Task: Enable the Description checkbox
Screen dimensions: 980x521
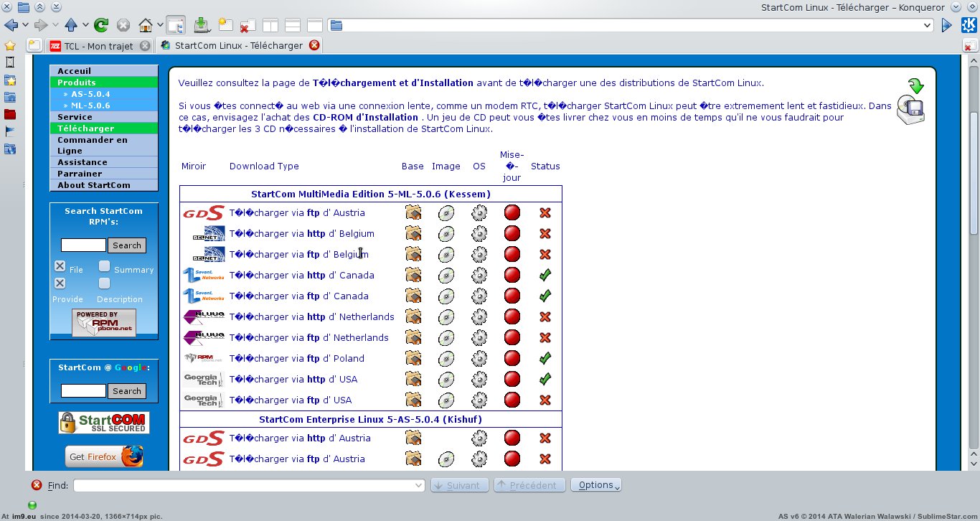Action: (104, 283)
